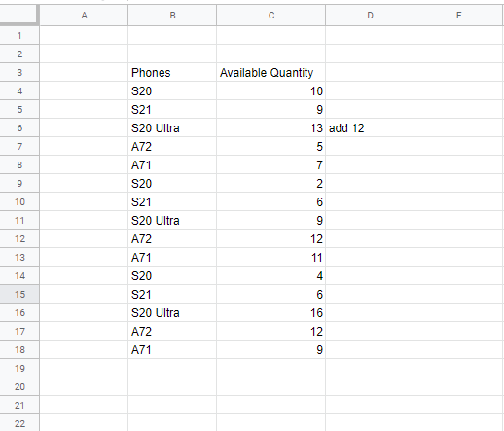Viewport: 504px width, 431px height.
Task: Select cell B12 containing A72
Action: pos(172,238)
